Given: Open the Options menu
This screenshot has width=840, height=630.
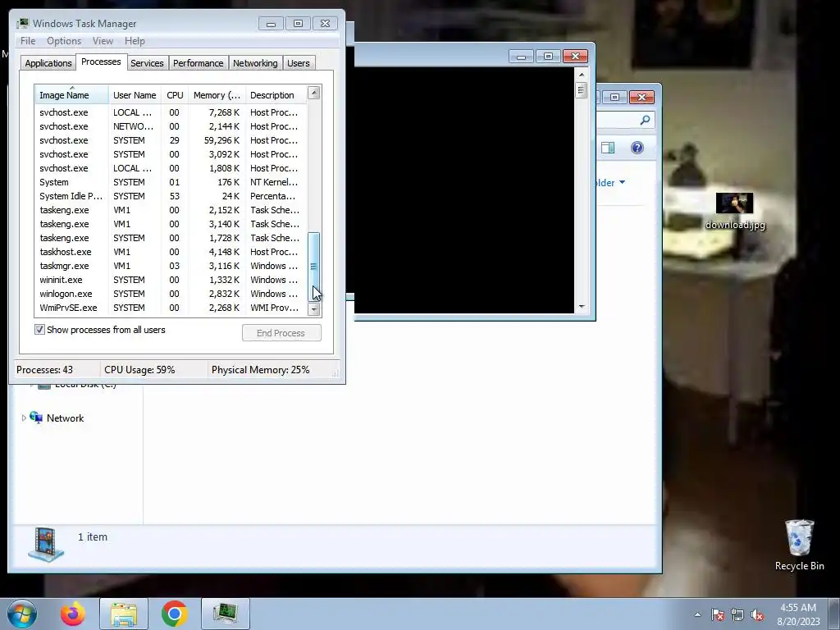Looking at the screenshot, I should [x=64, y=41].
